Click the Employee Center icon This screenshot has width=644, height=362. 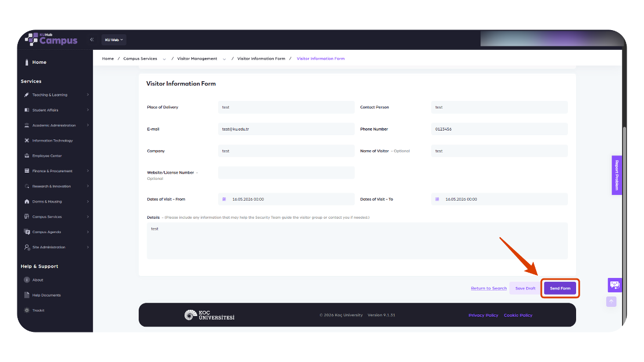click(27, 155)
